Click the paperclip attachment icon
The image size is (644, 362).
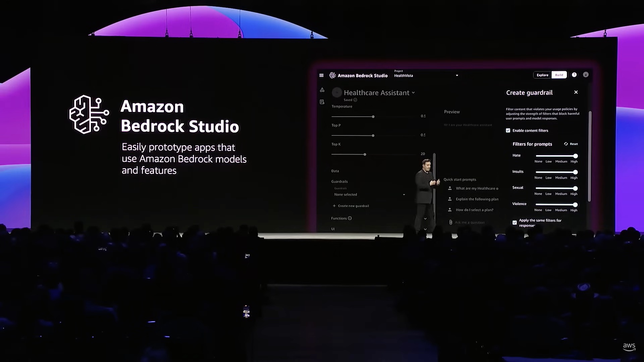pyautogui.click(x=451, y=222)
